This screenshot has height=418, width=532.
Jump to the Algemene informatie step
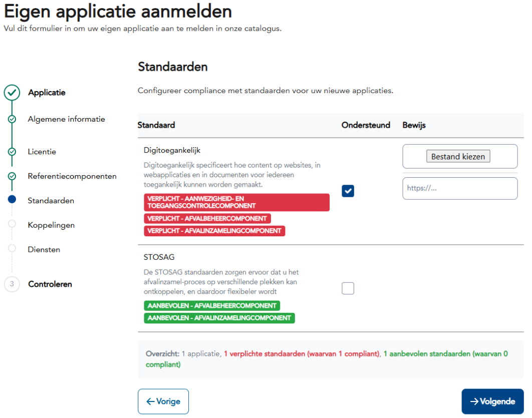click(66, 119)
